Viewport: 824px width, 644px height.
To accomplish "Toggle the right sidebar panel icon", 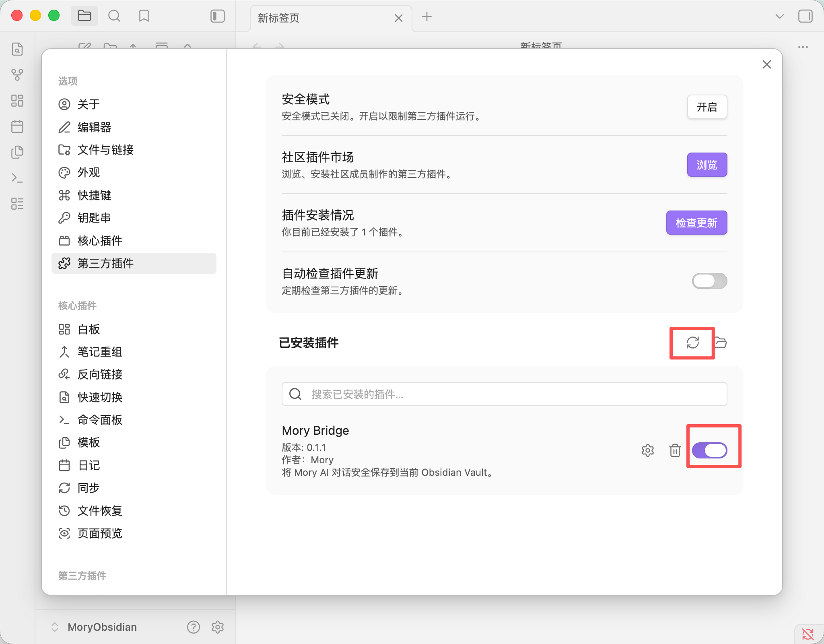I will pyautogui.click(x=805, y=17).
